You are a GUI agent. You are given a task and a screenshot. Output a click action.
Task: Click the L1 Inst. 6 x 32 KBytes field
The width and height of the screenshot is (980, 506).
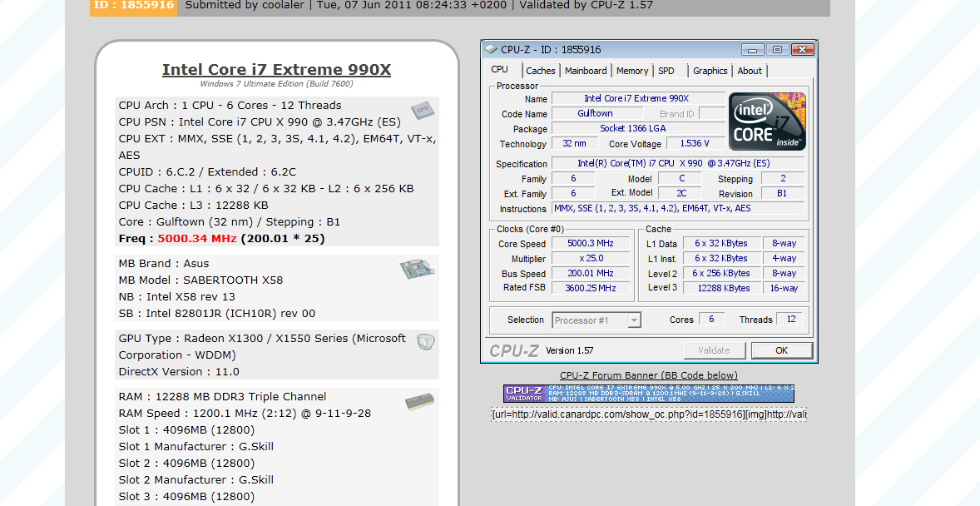click(x=720, y=258)
